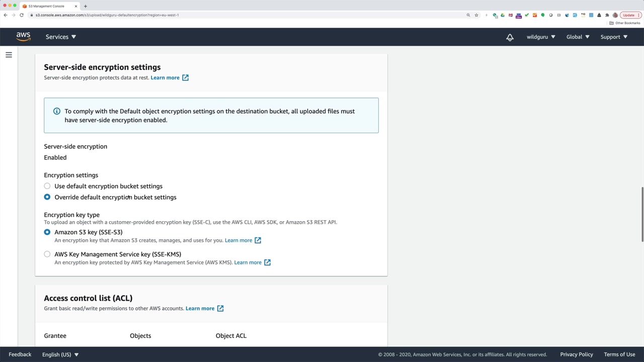Click Learn more under SSE-KMS option
The image size is (644, 362).
click(248, 262)
